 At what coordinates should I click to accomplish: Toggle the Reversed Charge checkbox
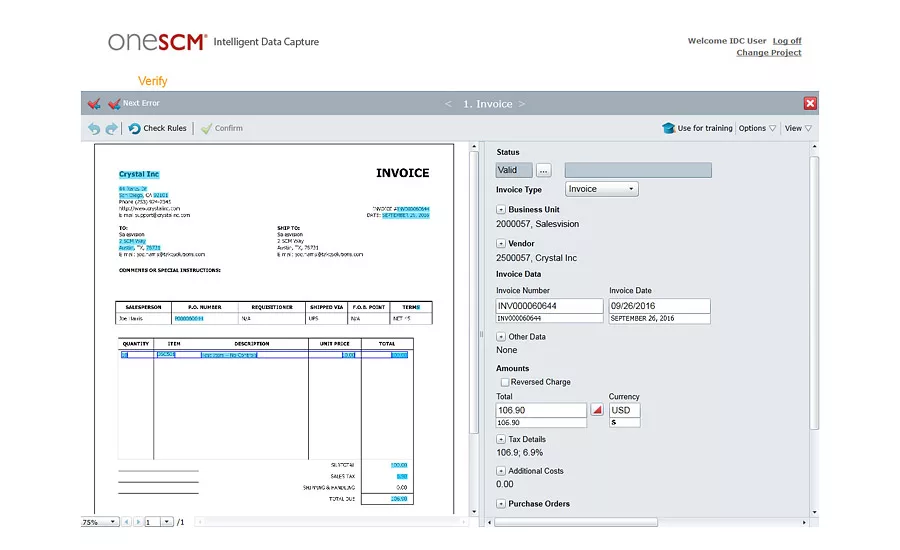click(x=505, y=382)
